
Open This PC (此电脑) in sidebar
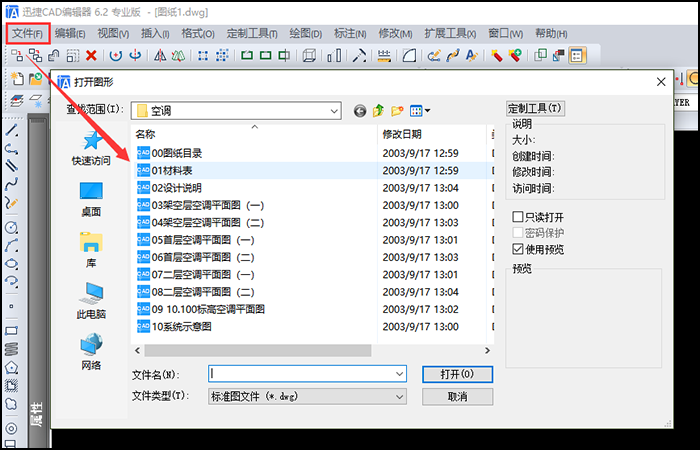coord(91,301)
